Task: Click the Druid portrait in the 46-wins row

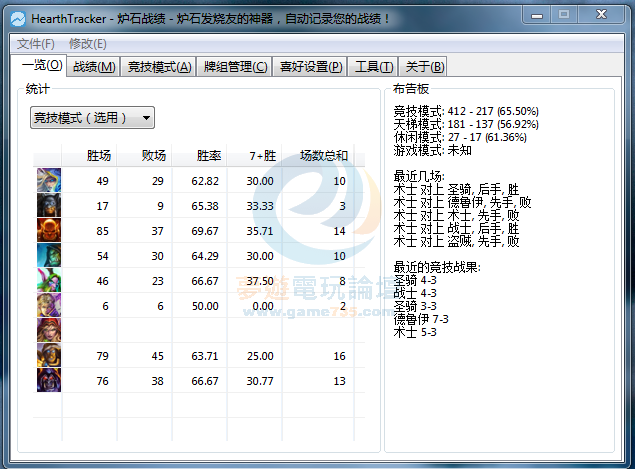Action: pos(48,281)
